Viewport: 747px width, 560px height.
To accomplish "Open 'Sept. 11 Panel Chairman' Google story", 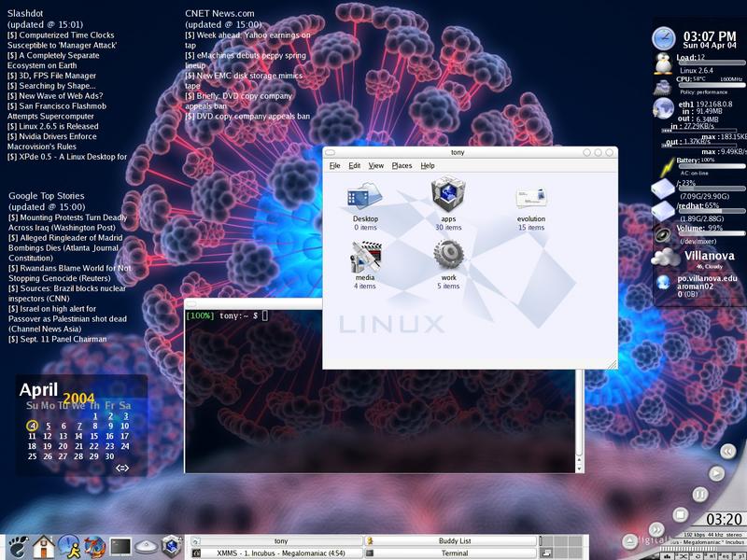I will click(58, 339).
